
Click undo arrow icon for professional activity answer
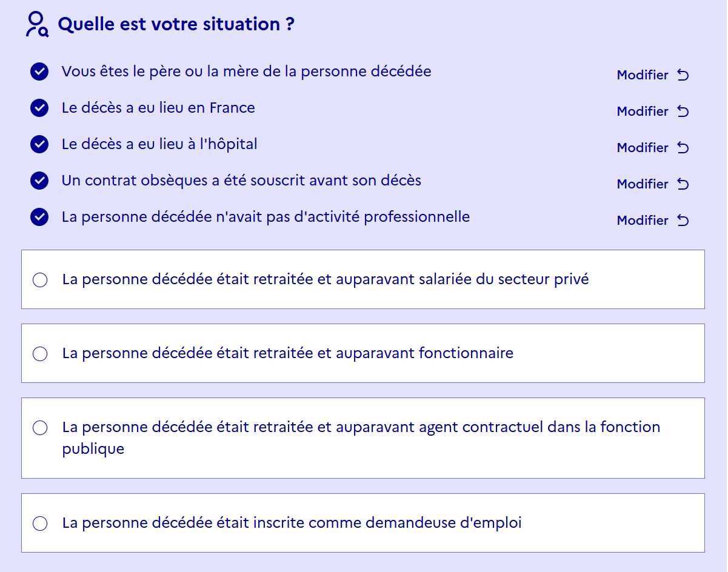point(683,221)
